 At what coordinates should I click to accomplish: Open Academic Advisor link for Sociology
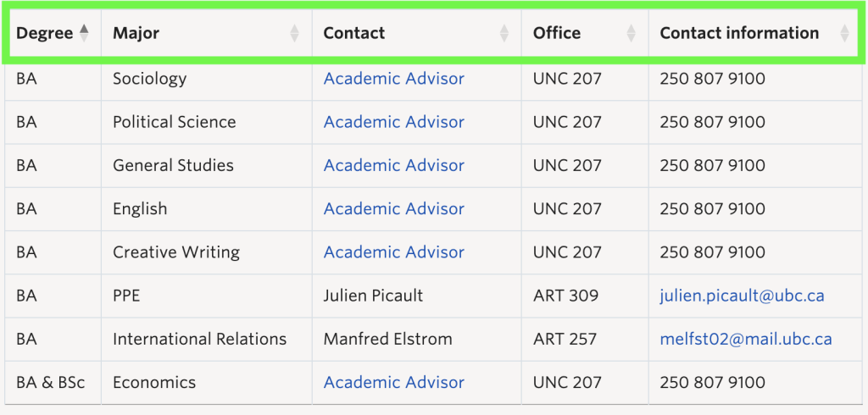pos(393,79)
